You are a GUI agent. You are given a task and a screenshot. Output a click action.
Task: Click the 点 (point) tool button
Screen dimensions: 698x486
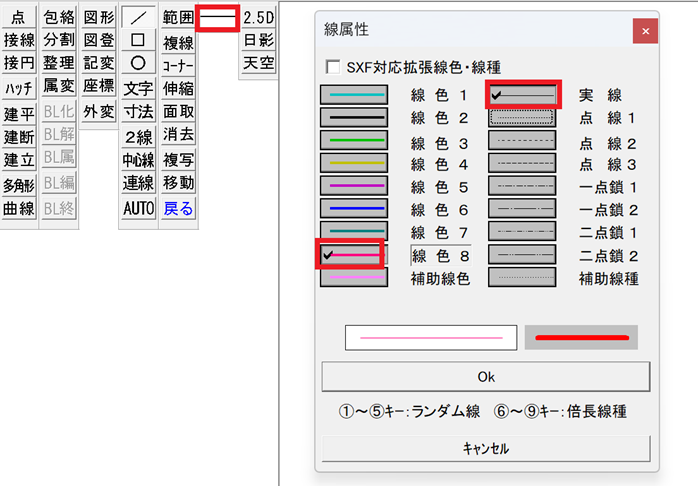pos(19,17)
